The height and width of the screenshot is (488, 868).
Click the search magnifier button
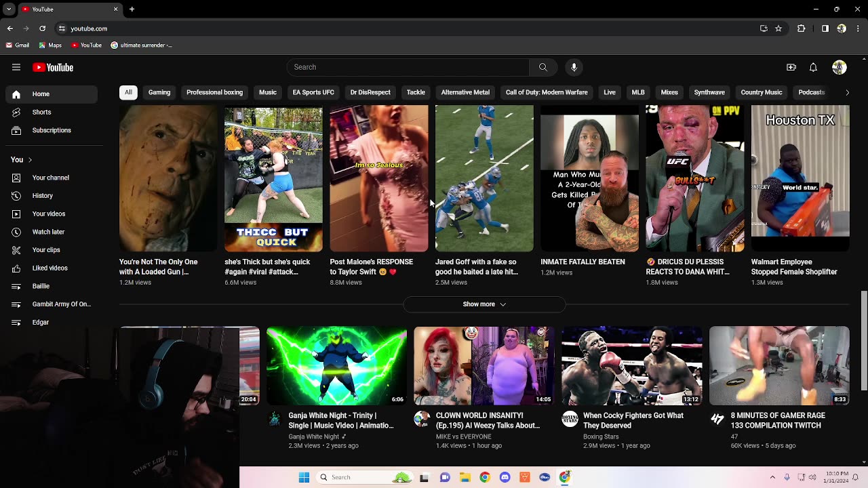543,67
